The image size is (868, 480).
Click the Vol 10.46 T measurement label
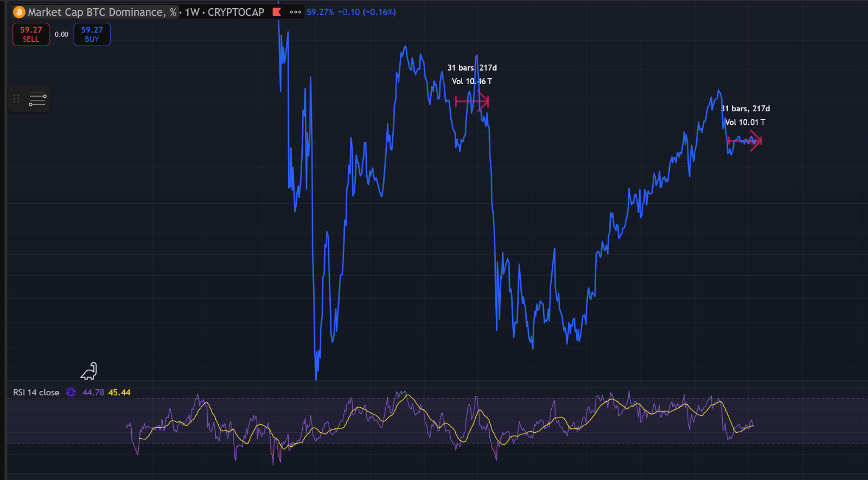[472, 81]
